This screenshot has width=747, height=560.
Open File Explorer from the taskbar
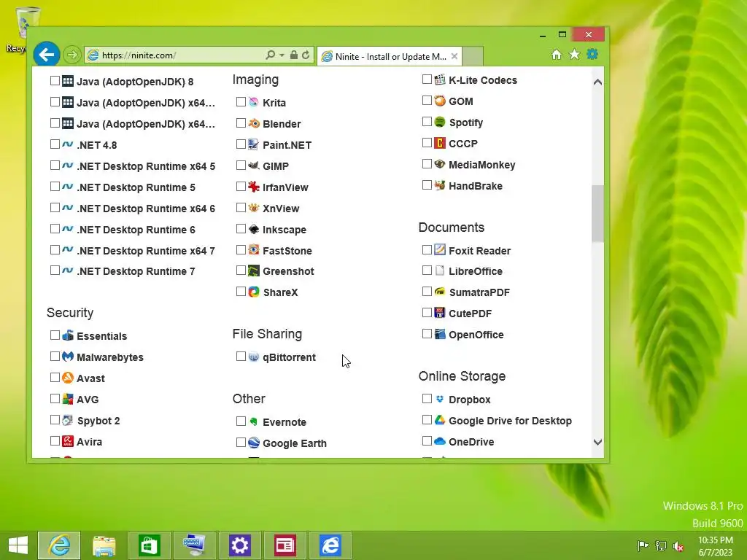click(x=104, y=545)
